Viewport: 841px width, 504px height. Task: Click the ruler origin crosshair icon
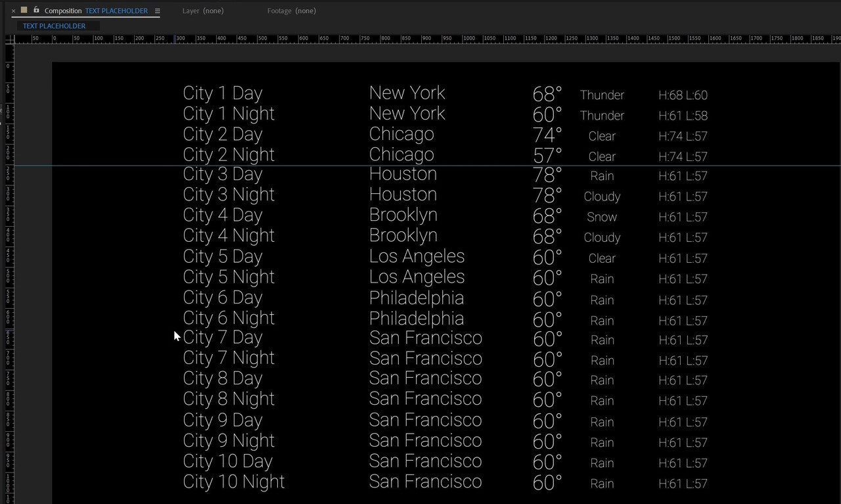(10, 39)
